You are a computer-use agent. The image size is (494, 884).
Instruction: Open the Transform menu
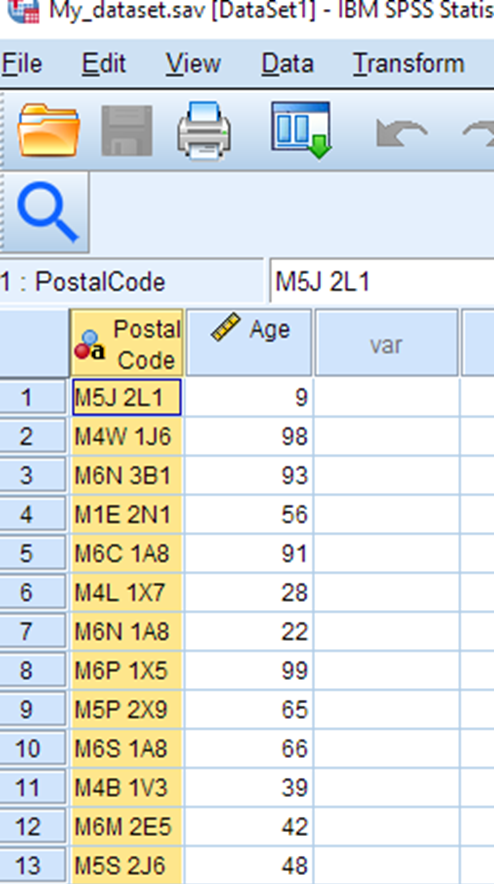[408, 63]
